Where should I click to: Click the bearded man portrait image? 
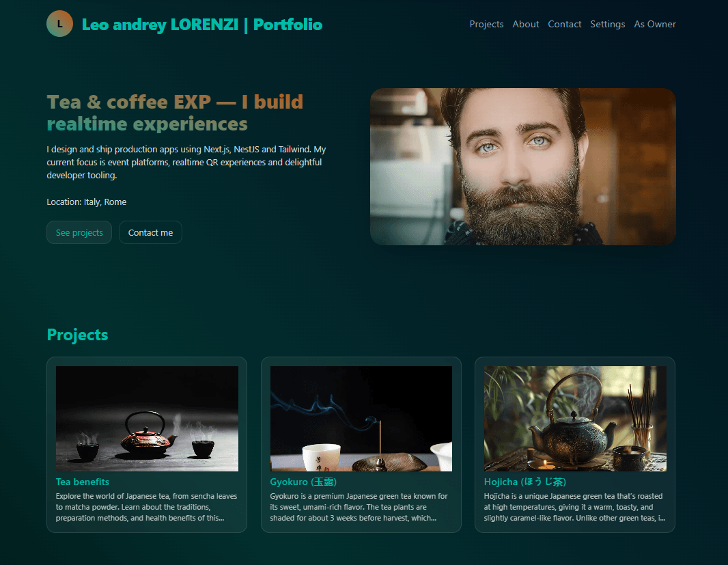(522, 166)
